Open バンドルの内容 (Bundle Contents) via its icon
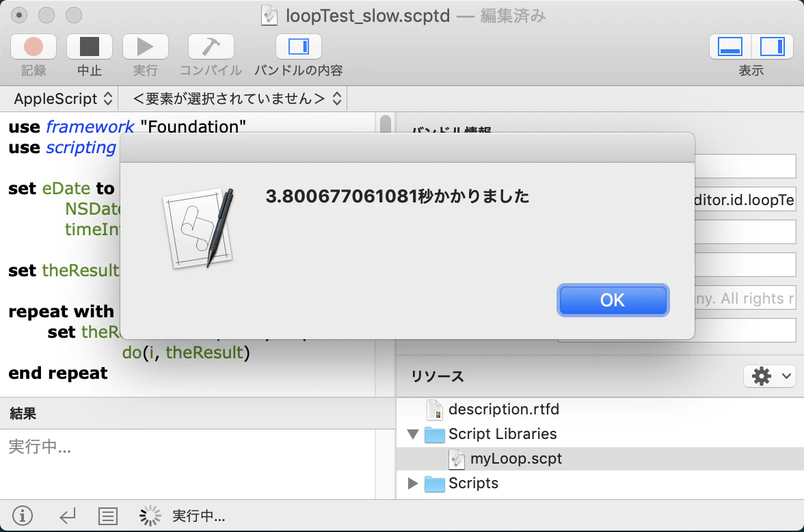 pyautogui.click(x=299, y=46)
